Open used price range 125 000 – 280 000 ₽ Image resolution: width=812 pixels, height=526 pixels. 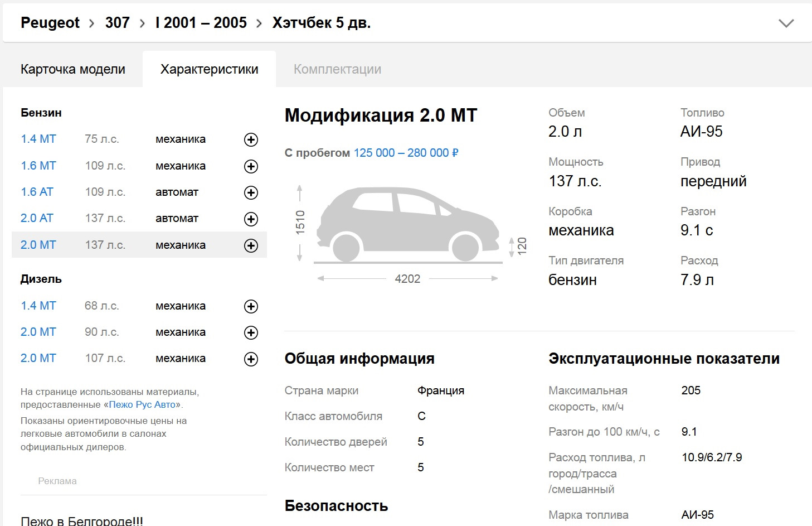tap(406, 153)
